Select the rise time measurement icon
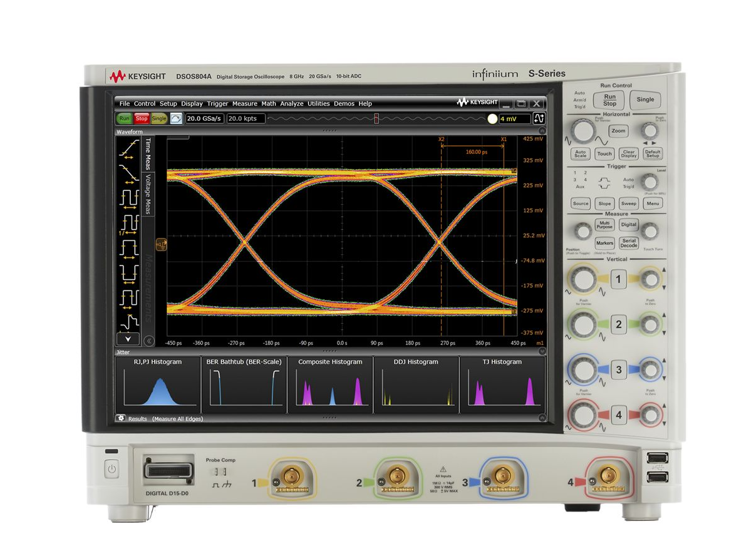This screenshot has height=554, width=756. click(129, 150)
